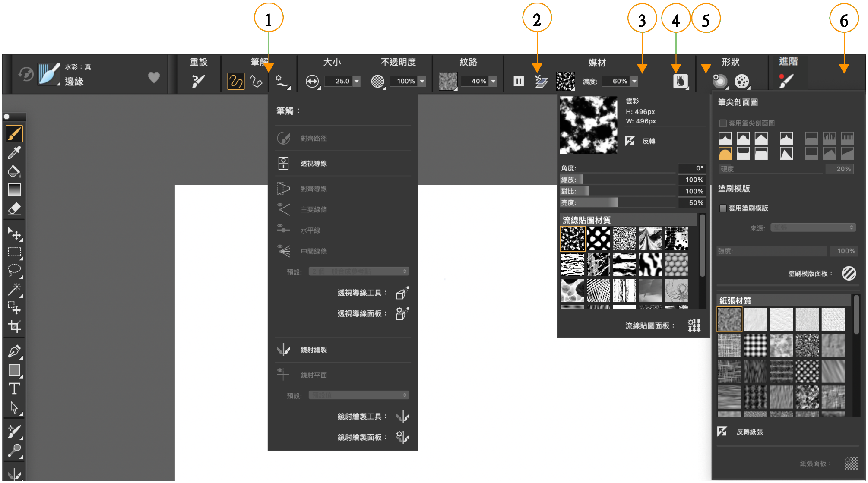Open the 濃度 60% dropdown

tap(634, 81)
